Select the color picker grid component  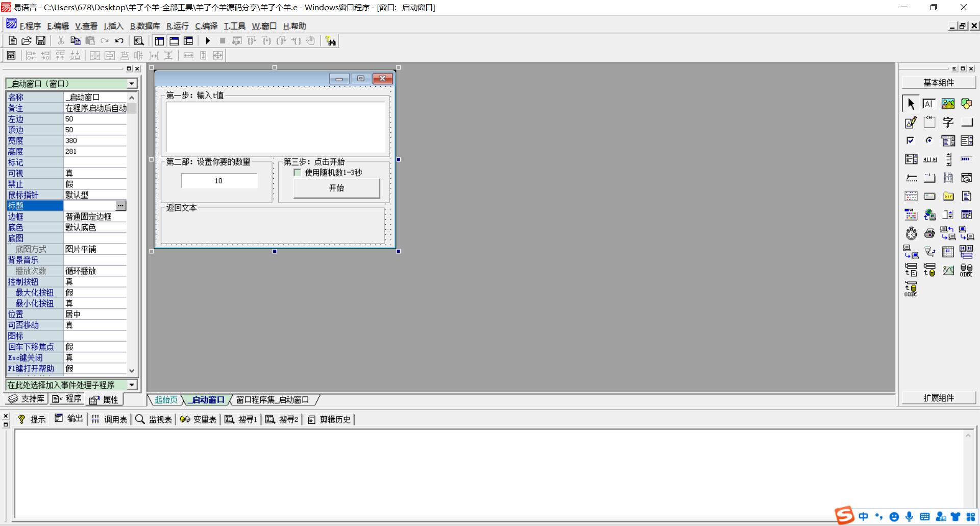(911, 214)
